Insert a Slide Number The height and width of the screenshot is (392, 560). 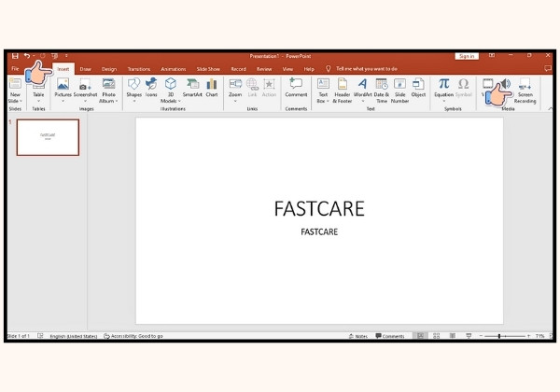[x=400, y=91]
